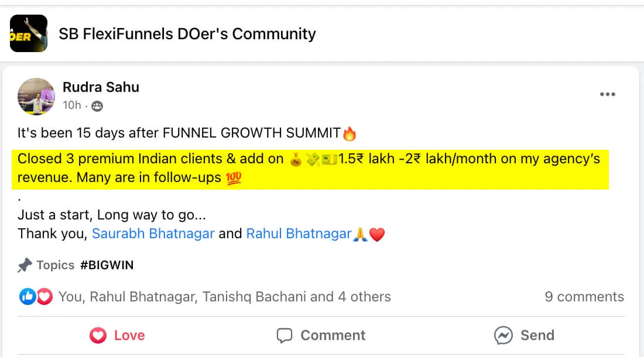
Task: Click the red heart reaction icon
Action: click(x=44, y=297)
